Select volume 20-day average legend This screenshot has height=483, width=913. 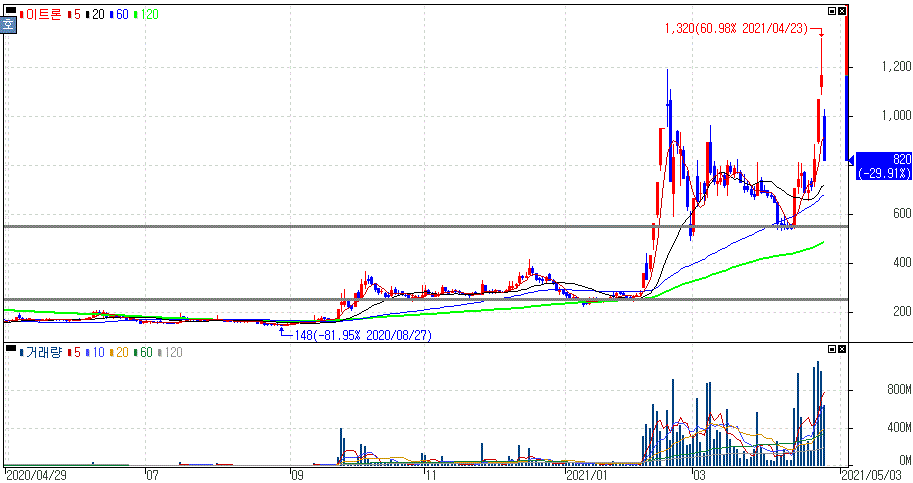pos(119,353)
